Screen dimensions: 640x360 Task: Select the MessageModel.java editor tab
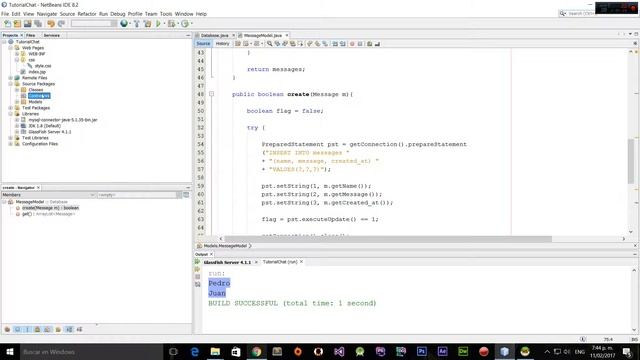tap(262, 36)
